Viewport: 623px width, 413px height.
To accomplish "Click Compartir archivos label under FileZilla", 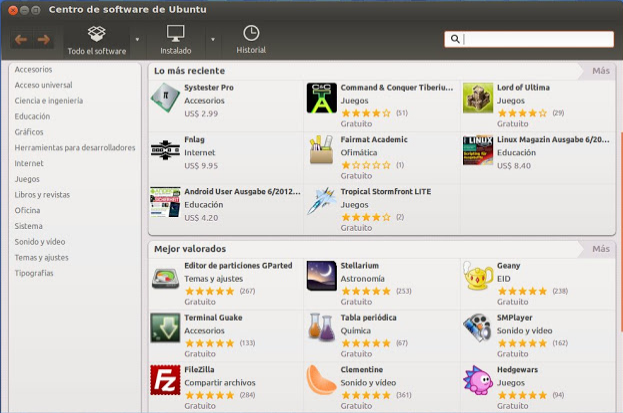I will (220, 383).
